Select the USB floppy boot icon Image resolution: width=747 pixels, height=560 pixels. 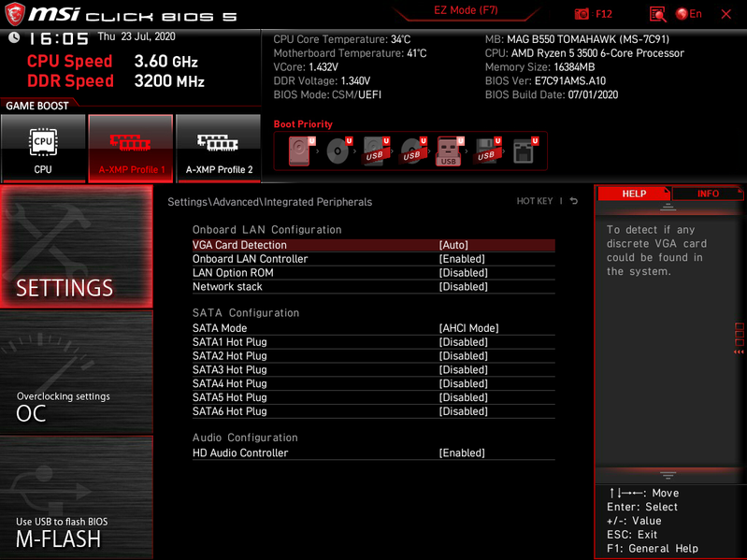click(x=487, y=151)
